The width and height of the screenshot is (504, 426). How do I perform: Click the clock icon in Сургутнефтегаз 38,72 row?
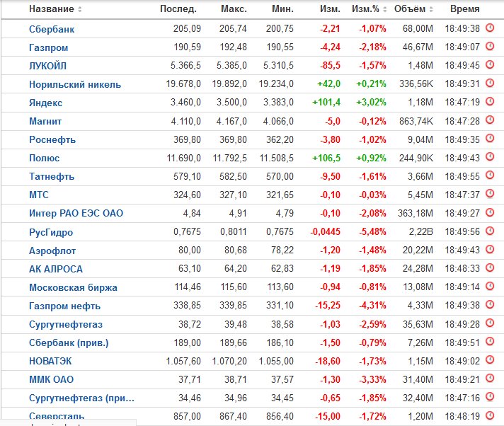tap(490, 323)
